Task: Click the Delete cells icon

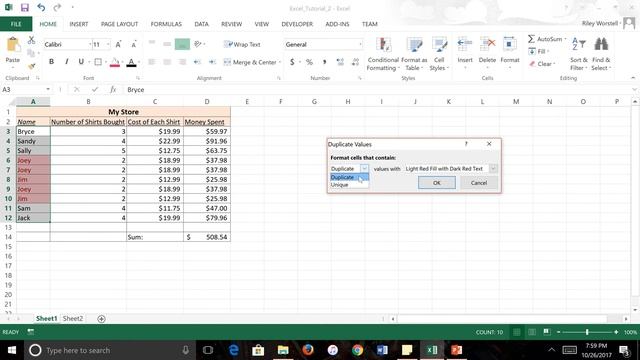Action: coord(487,44)
